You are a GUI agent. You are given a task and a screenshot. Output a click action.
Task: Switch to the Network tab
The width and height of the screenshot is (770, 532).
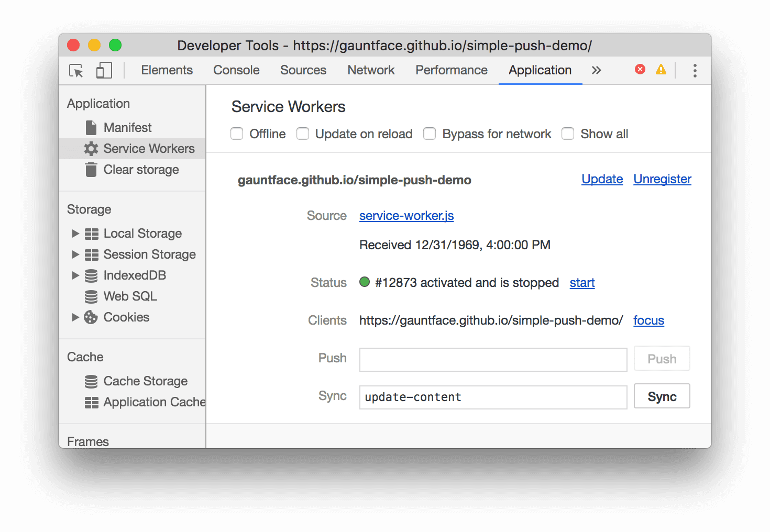coord(371,70)
